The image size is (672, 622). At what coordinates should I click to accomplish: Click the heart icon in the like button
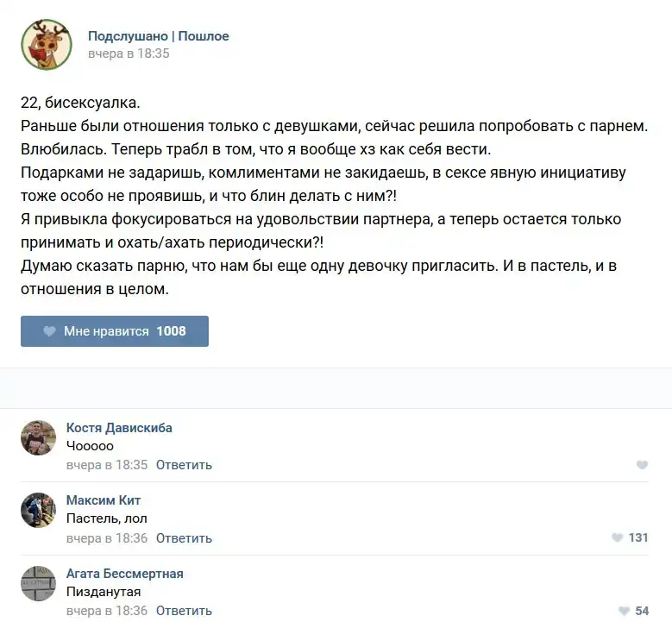49,331
